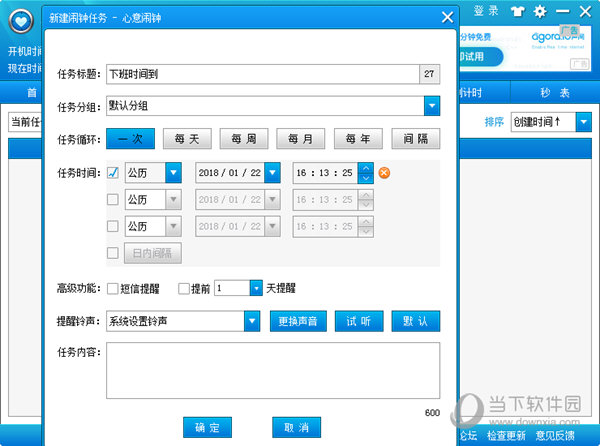600x446 pixels.
Task: Open the 创建时间 sort dropdown in main window
Action: 584,122
